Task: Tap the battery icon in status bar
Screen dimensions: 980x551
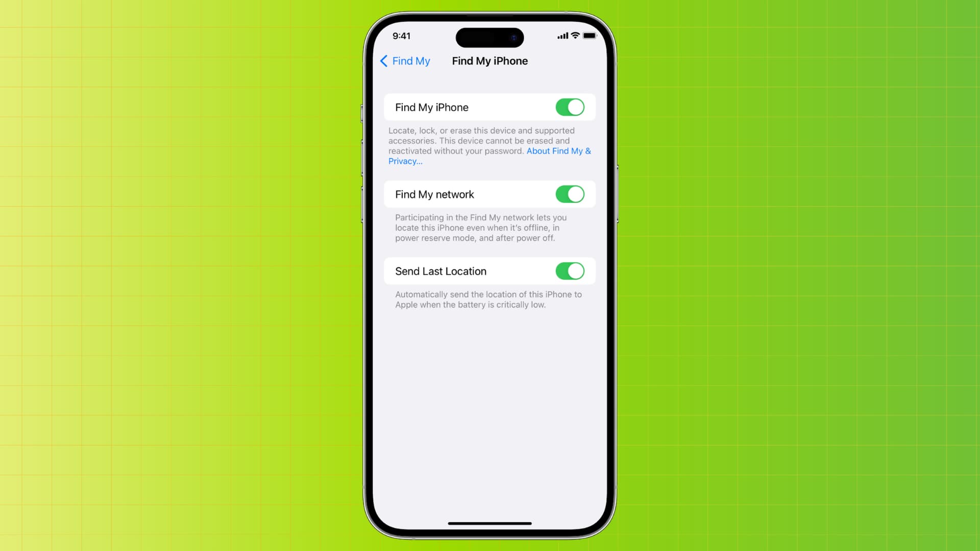Action: point(590,36)
